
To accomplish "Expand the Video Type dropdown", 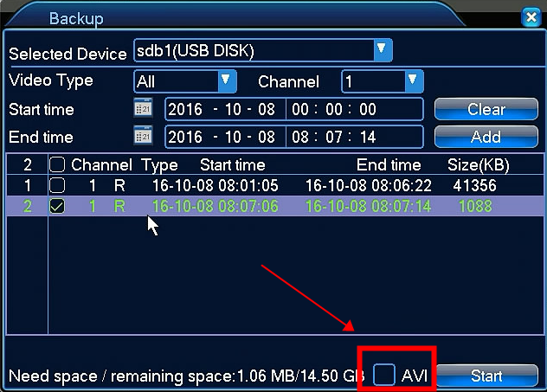I will [227, 81].
